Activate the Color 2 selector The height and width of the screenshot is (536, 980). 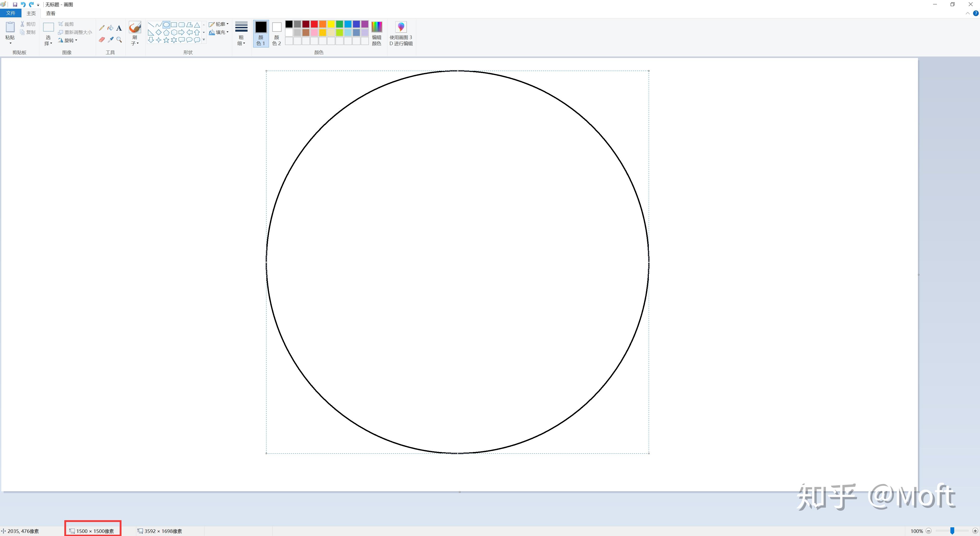pos(277,33)
